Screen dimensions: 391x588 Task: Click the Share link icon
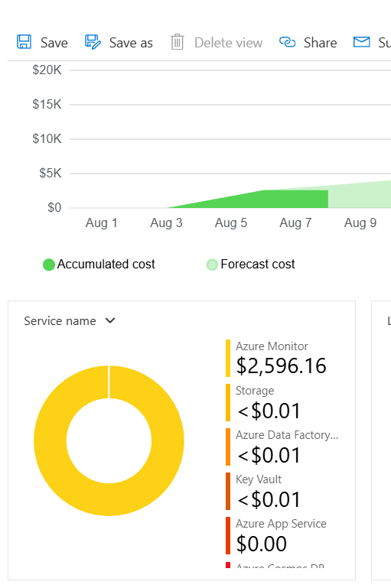click(288, 42)
